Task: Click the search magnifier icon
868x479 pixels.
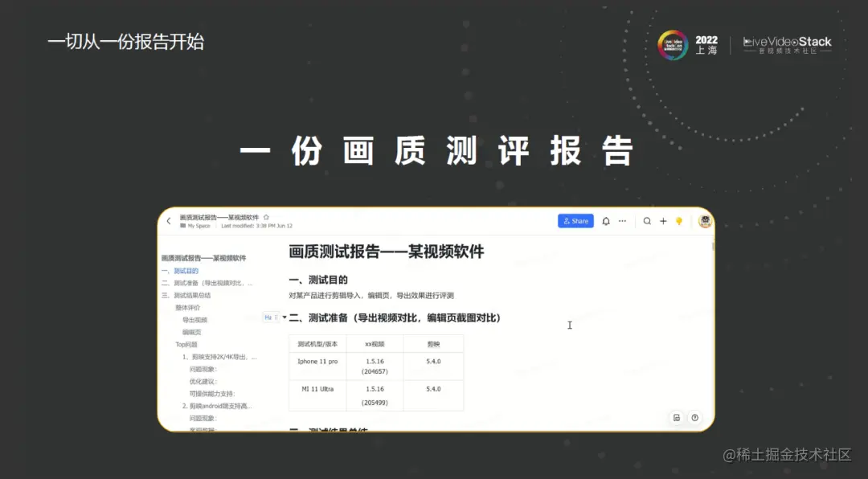Action: (x=646, y=221)
